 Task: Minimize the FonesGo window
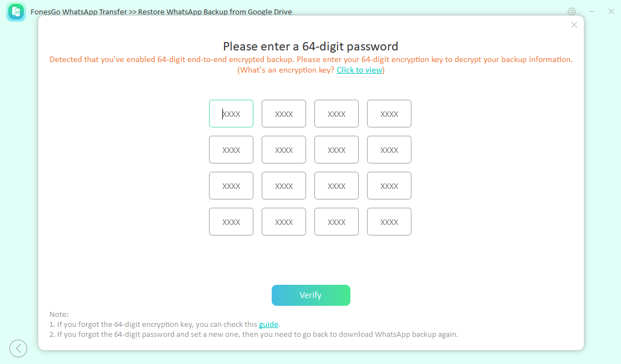point(592,12)
